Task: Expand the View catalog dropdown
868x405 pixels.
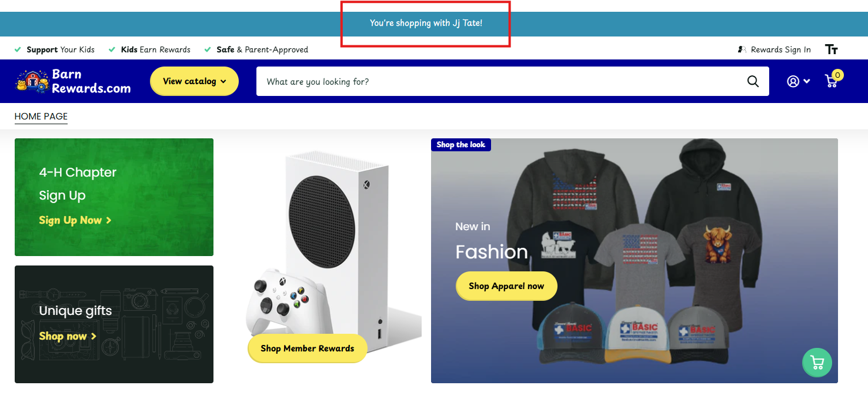Action: pos(194,81)
